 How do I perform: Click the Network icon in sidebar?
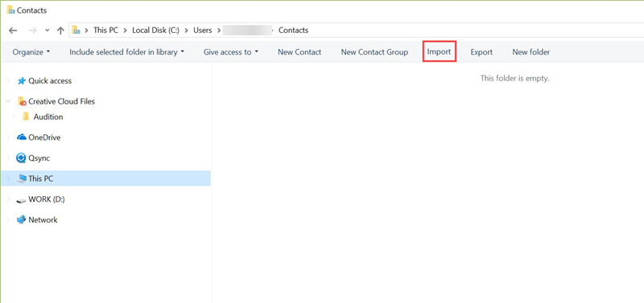(22, 219)
